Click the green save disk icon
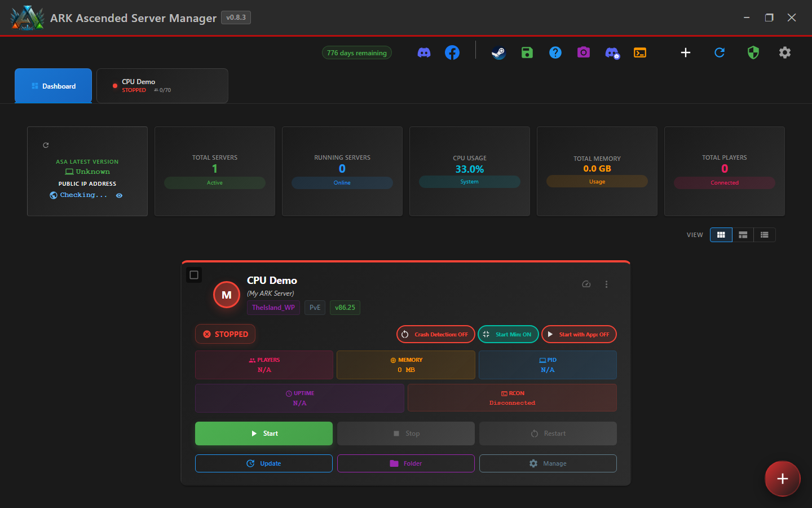This screenshot has width=812, height=508. coord(527,52)
